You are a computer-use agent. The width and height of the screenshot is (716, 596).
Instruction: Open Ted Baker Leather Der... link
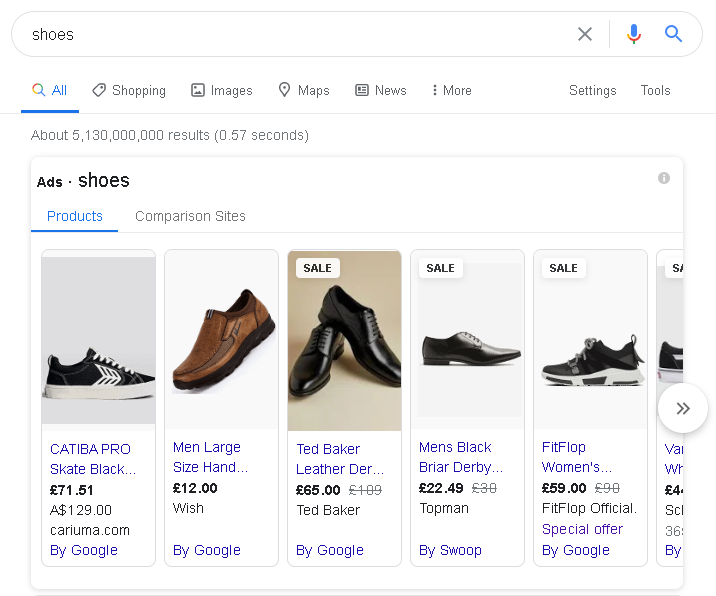(x=340, y=459)
